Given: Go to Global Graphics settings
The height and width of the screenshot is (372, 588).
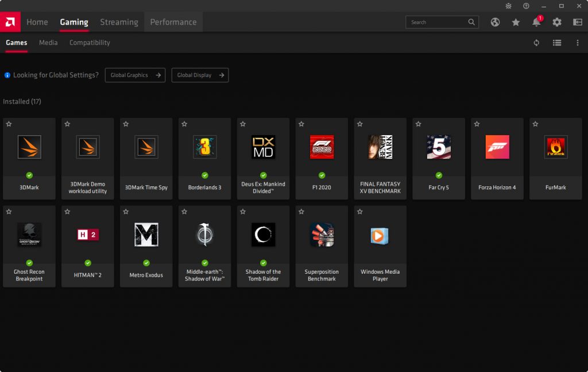Looking at the screenshot, I should click(135, 75).
